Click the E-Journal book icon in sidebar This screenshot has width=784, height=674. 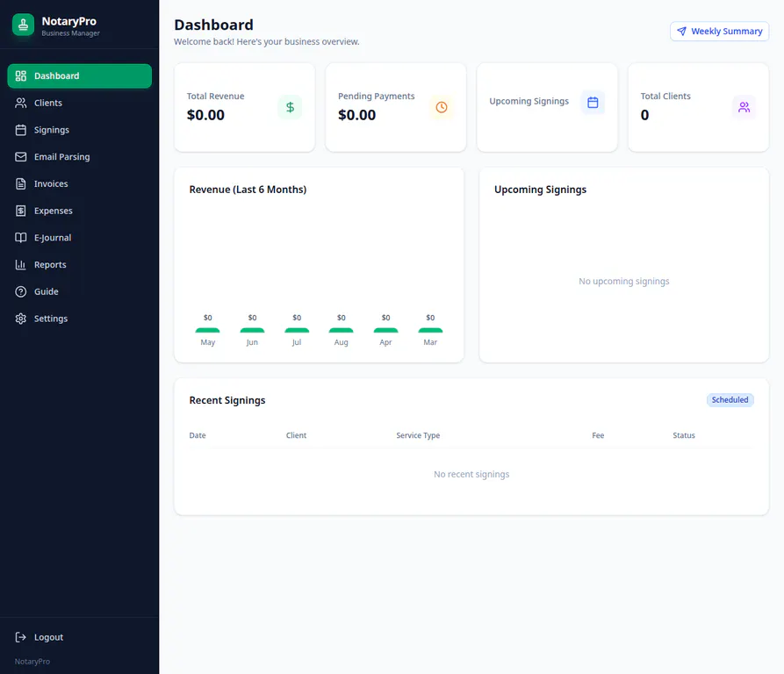(20, 238)
